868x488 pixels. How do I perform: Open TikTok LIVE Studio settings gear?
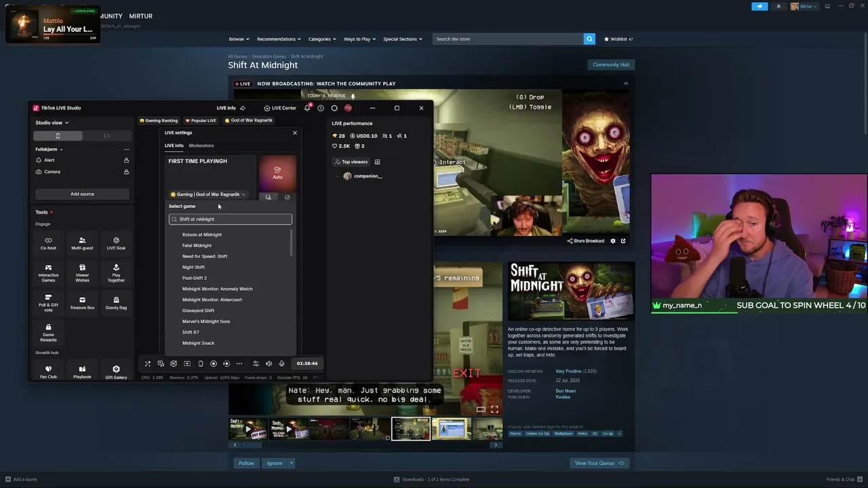[334, 108]
